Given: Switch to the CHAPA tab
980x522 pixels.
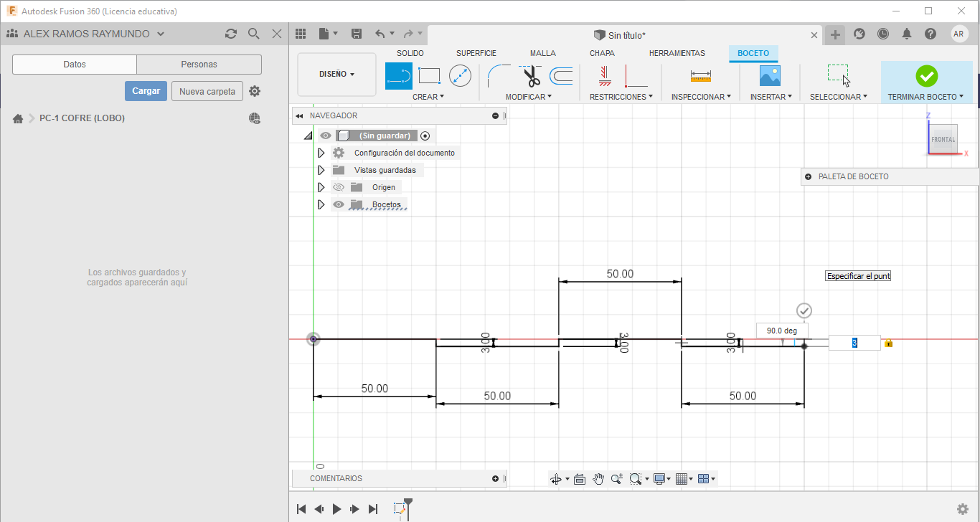Looking at the screenshot, I should (x=602, y=53).
